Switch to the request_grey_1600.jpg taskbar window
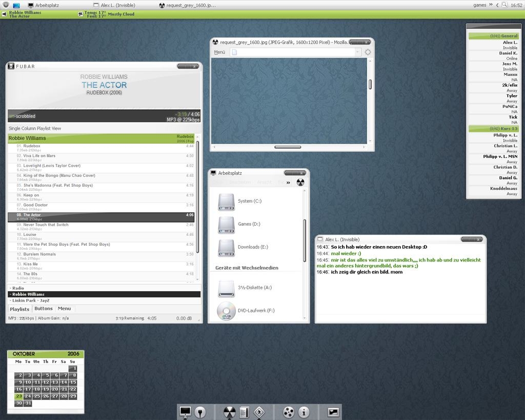525x420 pixels. point(187,5)
